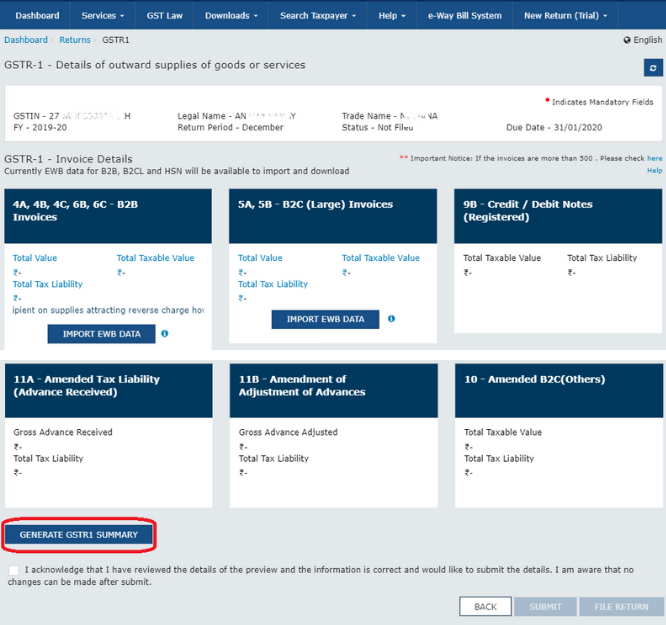Click Gross Advance Adjusted label
The image size is (666, 625).
[288, 432]
